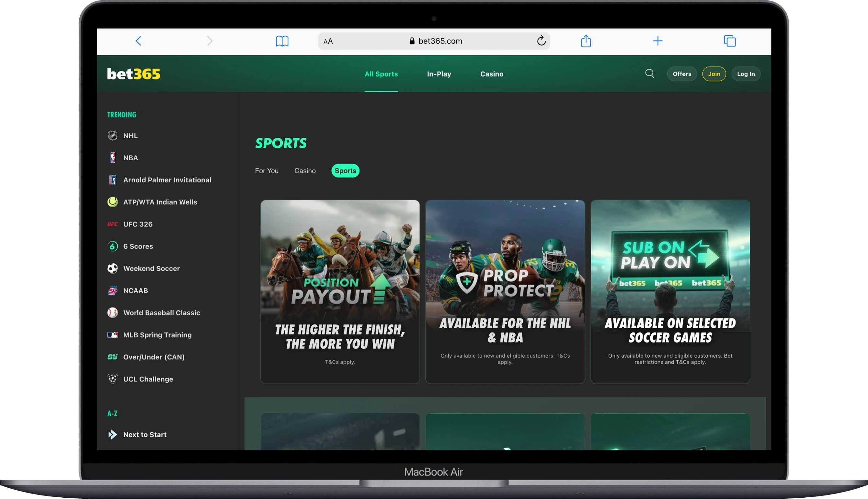This screenshot has height=499, width=868.
Task: Click the tennis ball icon for ATP/WTA Indian Wells
Action: click(x=112, y=202)
